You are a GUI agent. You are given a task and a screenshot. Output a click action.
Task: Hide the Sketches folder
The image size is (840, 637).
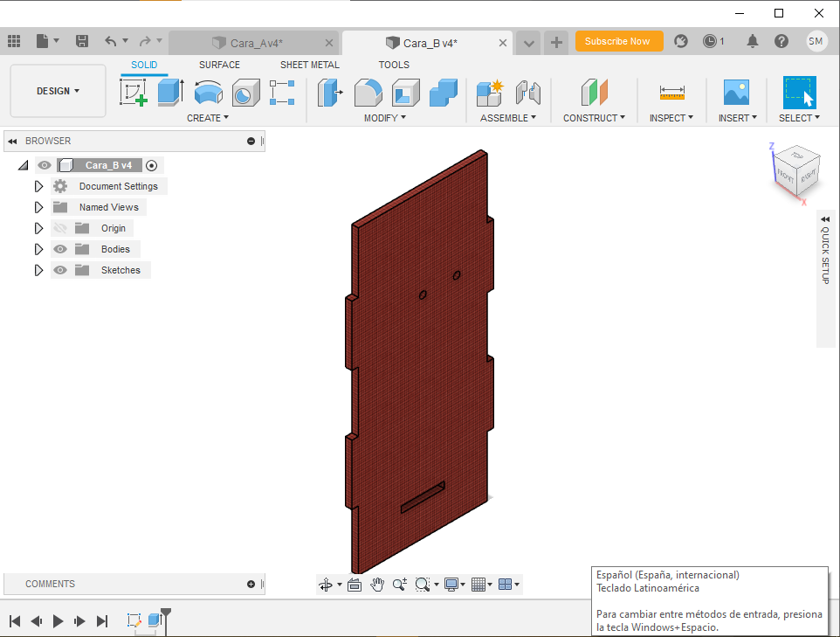pyautogui.click(x=60, y=270)
